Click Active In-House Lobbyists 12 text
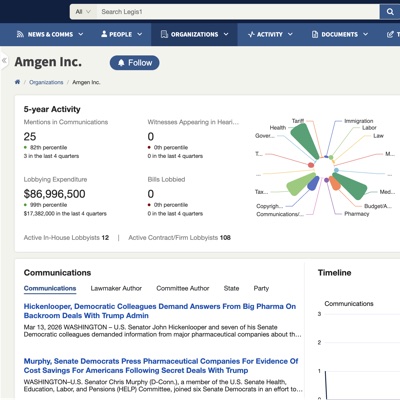400x400 pixels. tap(66, 238)
